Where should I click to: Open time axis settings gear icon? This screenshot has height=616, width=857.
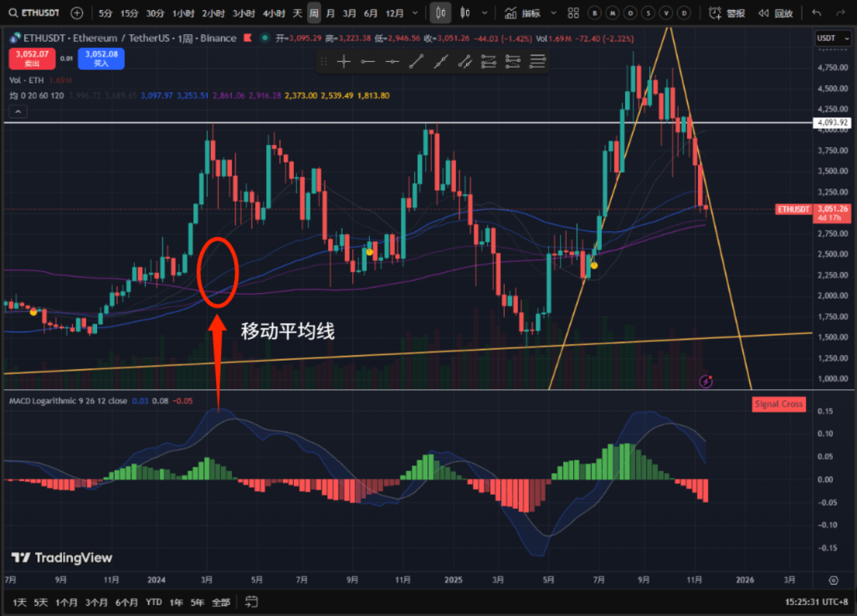[834, 579]
